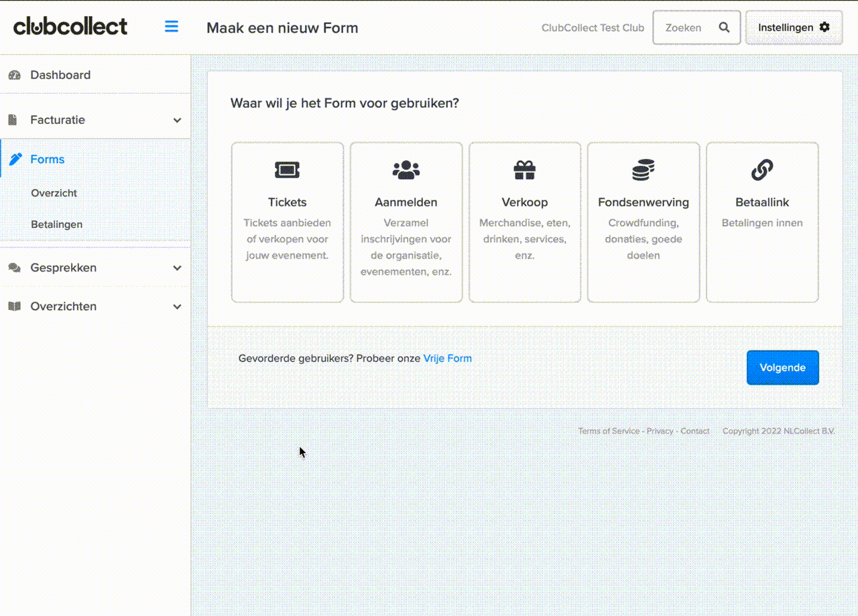Click the gear icon in Instellingen
Image resolution: width=858 pixels, height=616 pixels.
coord(824,27)
